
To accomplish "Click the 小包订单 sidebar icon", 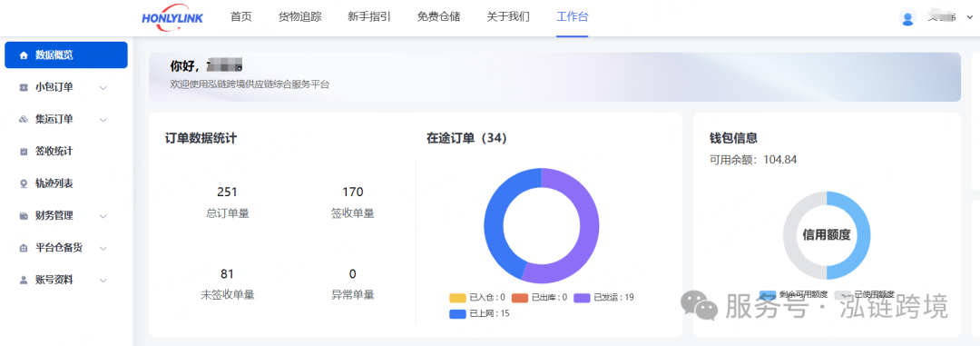I will coord(24,87).
